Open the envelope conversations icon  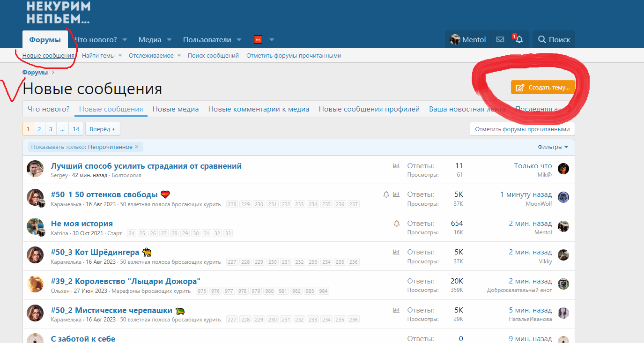point(500,40)
